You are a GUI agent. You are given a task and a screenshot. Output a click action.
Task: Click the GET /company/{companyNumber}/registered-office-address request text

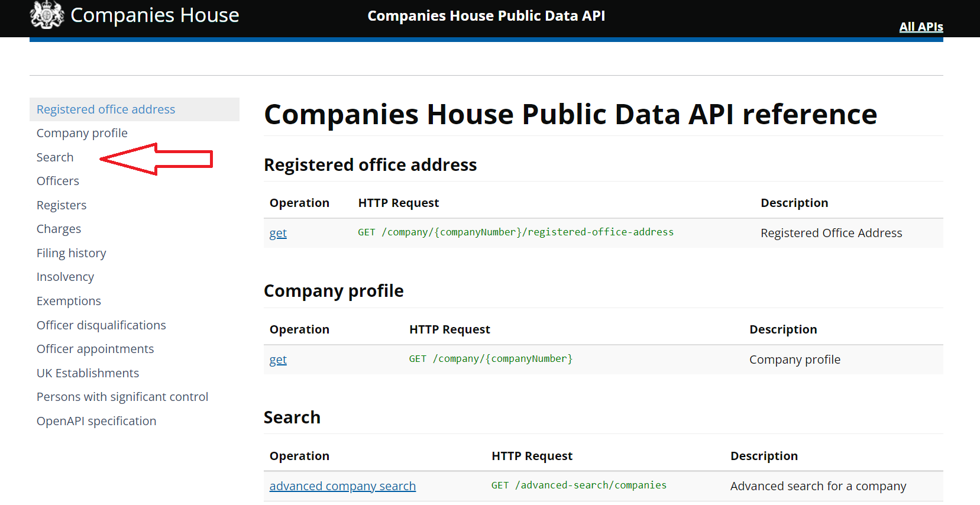pyautogui.click(x=516, y=232)
